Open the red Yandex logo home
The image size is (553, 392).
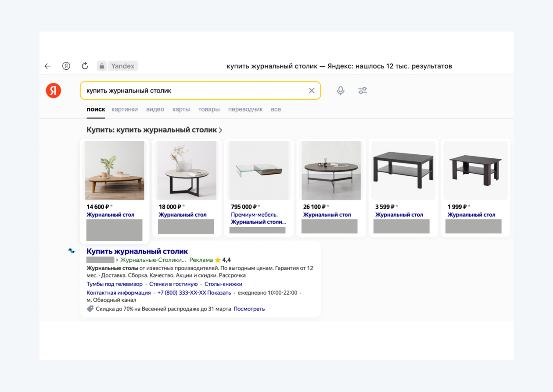(x=54, y=91)
